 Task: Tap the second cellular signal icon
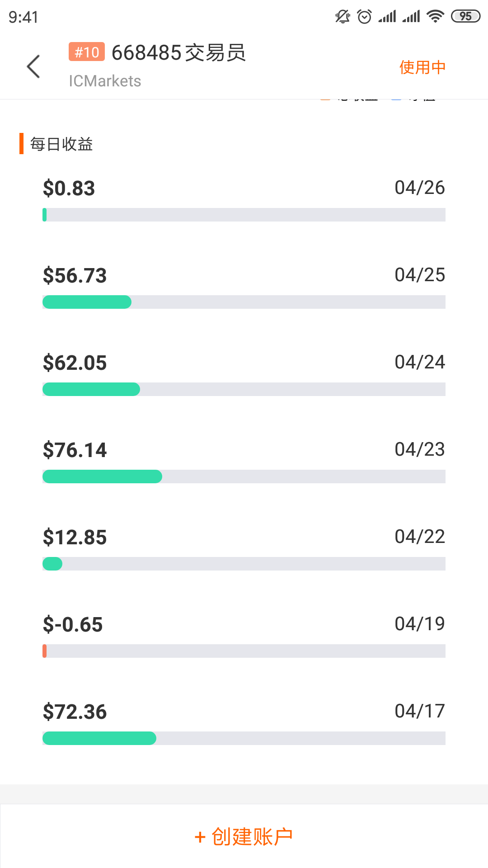click(x=411, y=17)
